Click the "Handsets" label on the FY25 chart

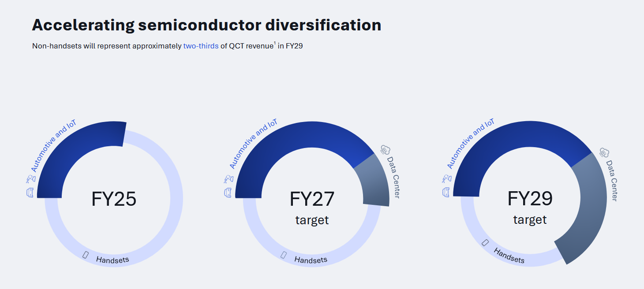(x=112, y=259)
